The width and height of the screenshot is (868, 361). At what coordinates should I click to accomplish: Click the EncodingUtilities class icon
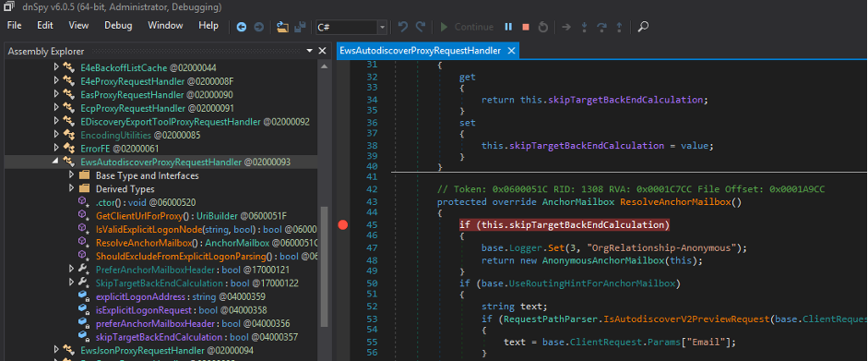[69, 135]
